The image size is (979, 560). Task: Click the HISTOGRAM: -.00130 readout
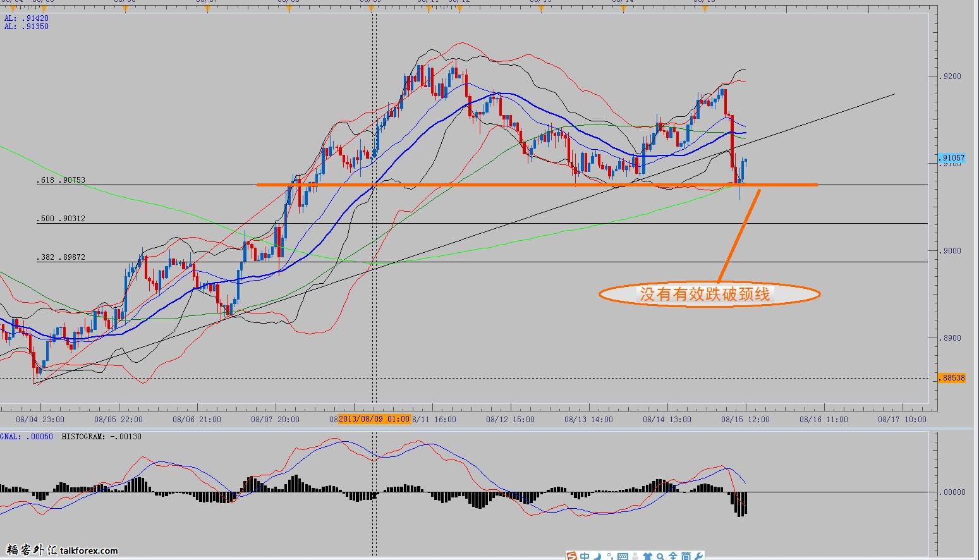[102, 437]
